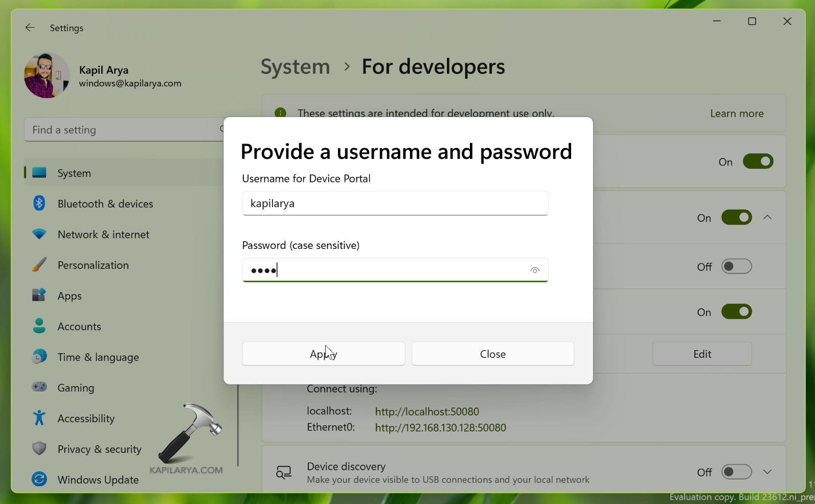Click Close in the credentials dialog
This screenshot has height=504, width=815.
tap(493, 354)
